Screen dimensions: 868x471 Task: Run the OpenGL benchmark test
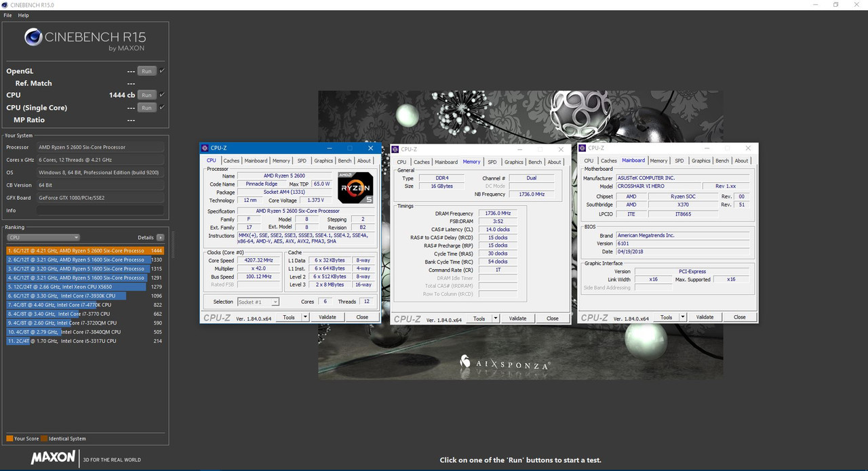tap(146, 71)
